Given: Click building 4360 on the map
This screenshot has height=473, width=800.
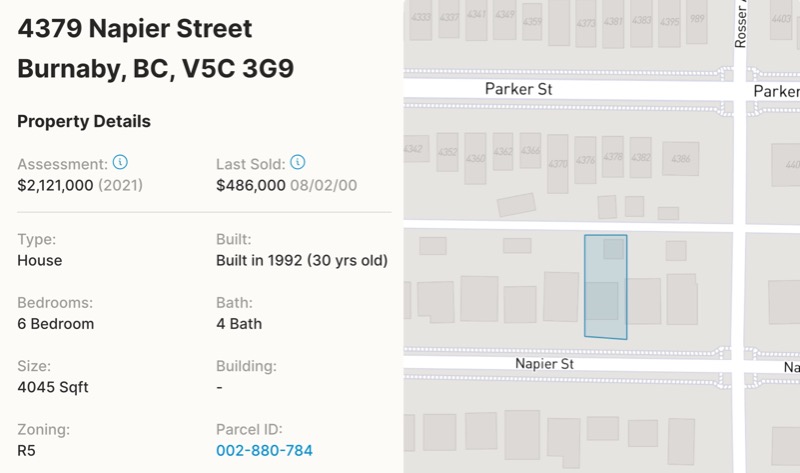Looking at the screenshot, I should (475, 158).
